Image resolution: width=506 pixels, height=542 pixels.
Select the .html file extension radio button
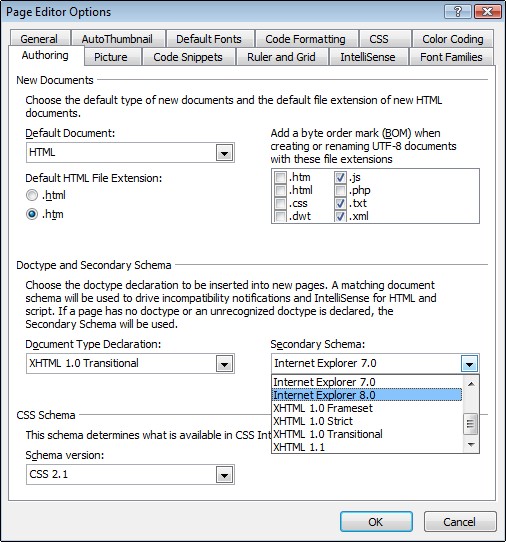(32, 195)
